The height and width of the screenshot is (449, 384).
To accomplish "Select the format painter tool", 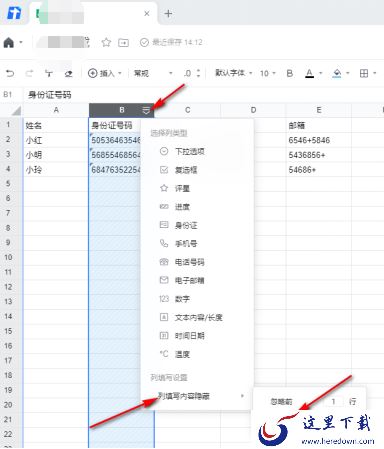I will click(x=49, y=73).
